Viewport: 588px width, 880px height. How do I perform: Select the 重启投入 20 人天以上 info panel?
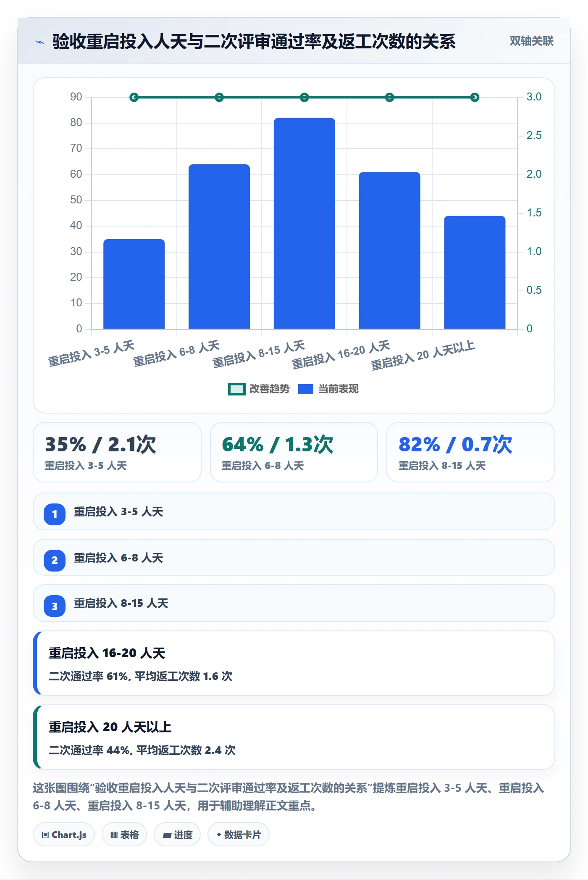point(294,737)
